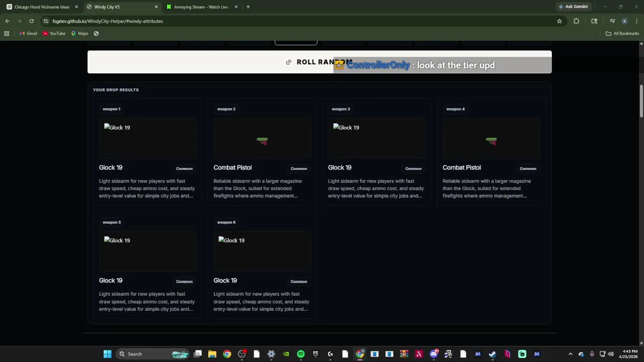Image resolution: width=644 pixels, height=362 pixels.
Task: Select the weapon 3 Glock 19 image
Action: pos(376,138)
